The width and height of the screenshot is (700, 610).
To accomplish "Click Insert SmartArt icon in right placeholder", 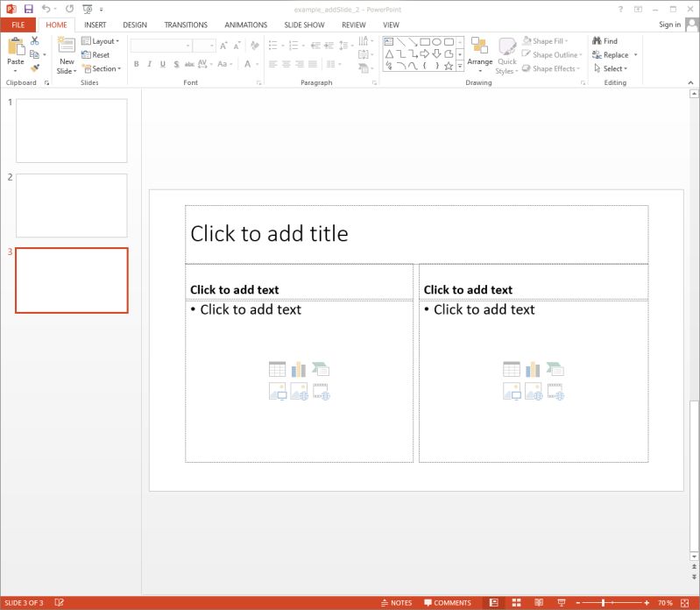I will point(555,369).
